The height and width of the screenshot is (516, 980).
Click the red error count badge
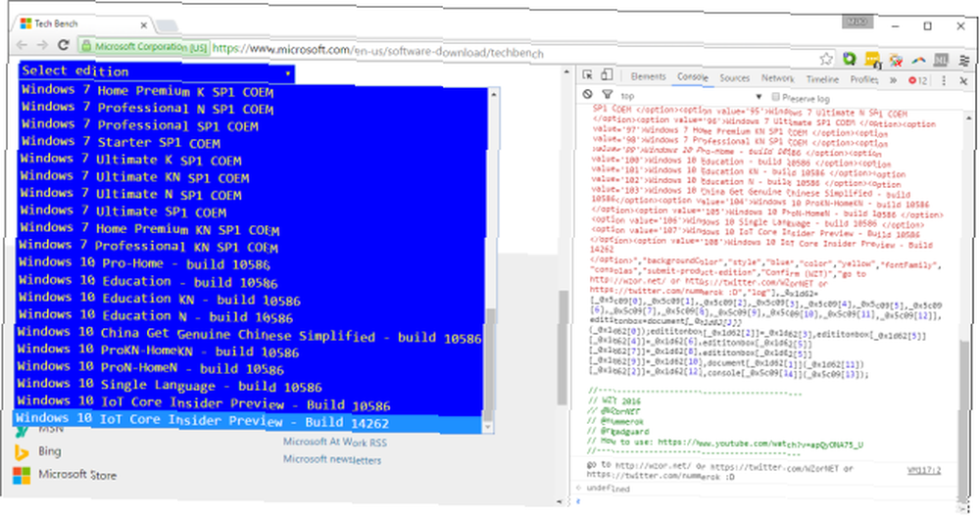[918, 80]
